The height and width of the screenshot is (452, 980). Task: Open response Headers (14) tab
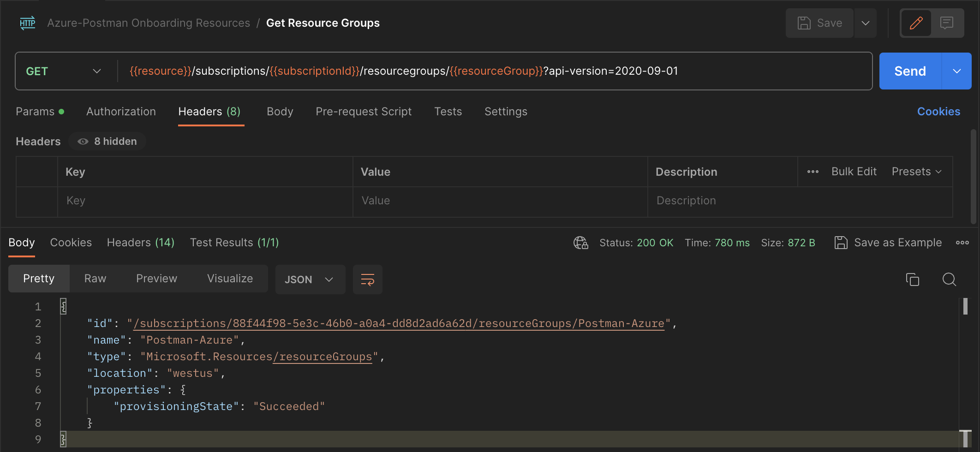pos(141,243)
